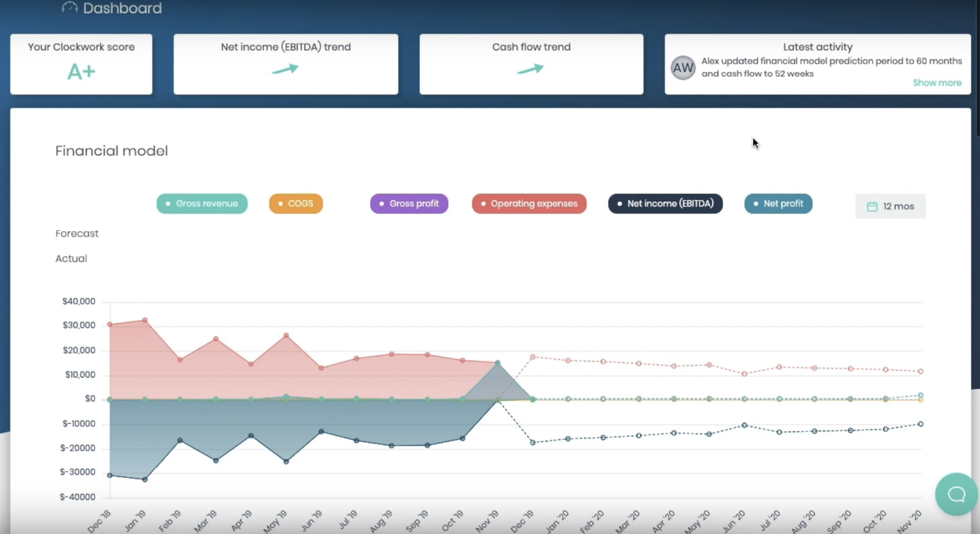Click the calendar icon beside 12 mos
The width and height of the screenshot is (980, 534).
(871, 206)
